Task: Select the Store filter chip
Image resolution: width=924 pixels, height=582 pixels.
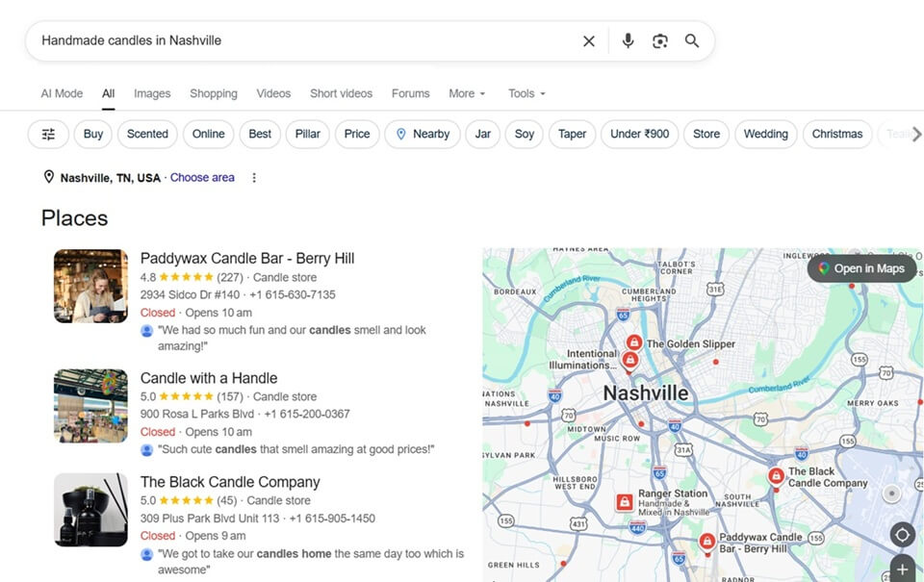Action: [x=706, y=135]
